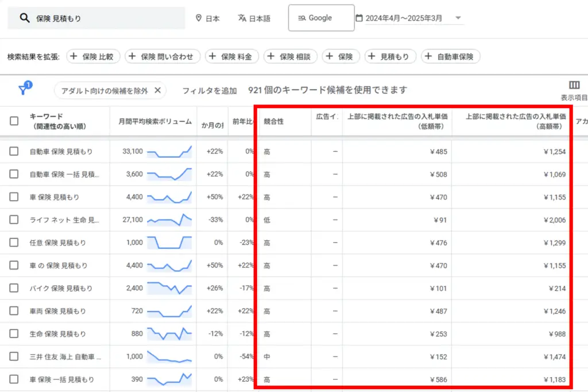The width and height of the screenshot is (588, 392).
Task: Sort by the キーワード column header
Action: click(x=58, y=121)
